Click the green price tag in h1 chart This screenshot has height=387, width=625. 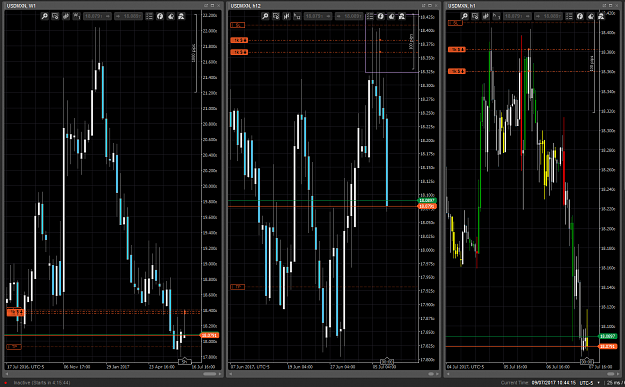(607, 336)
